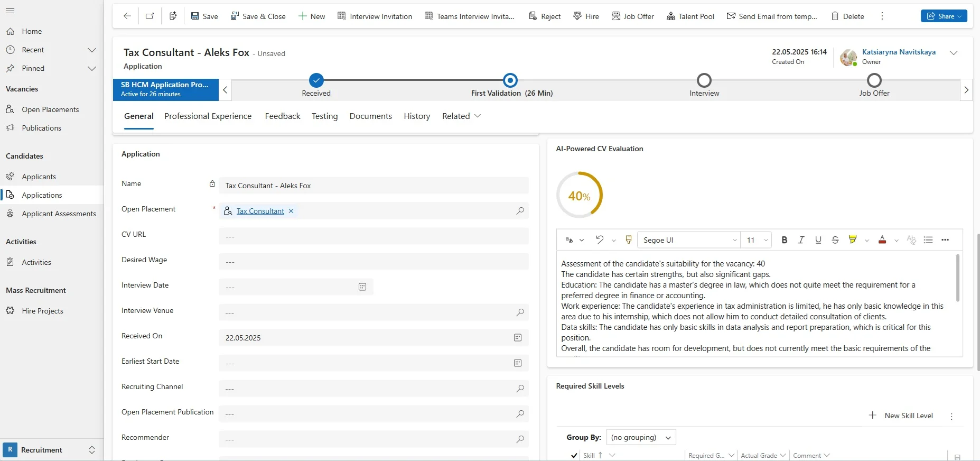Click the back arrow in the command bar
980x461 pixels.
(x=127, y=16)
